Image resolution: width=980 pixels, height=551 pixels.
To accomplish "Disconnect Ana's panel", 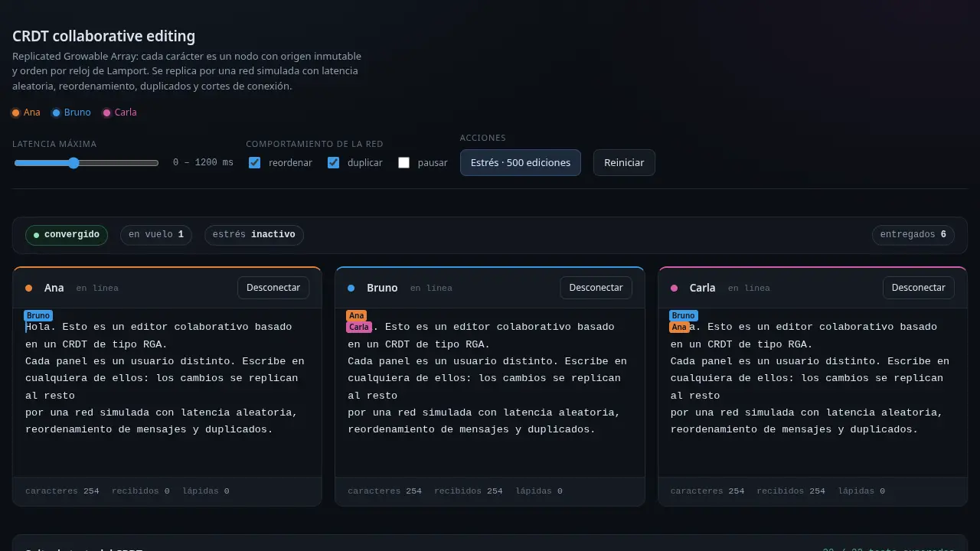I will (273, 288).
